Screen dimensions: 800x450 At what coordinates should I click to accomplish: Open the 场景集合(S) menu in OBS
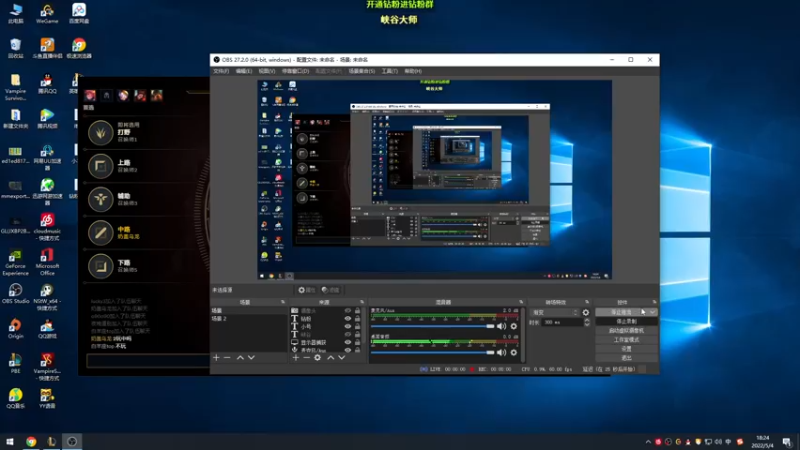tap(362, 71)
